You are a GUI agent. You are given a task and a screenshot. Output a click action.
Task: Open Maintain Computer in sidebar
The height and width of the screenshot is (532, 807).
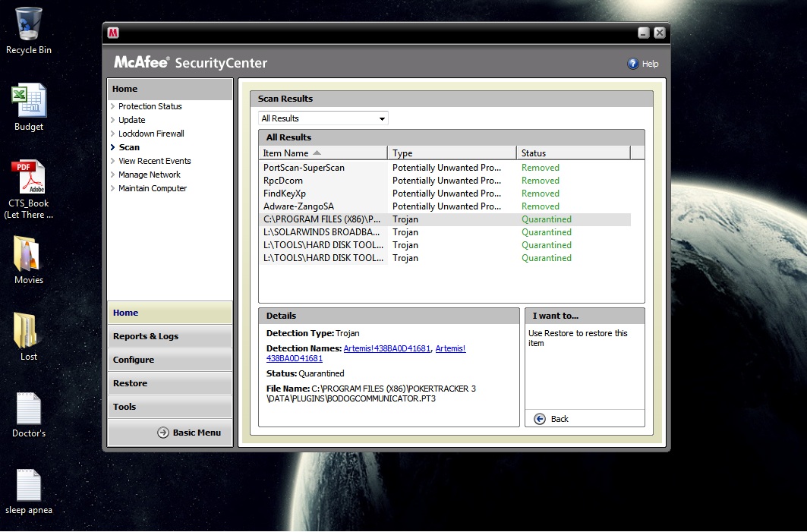click(153, 188)
